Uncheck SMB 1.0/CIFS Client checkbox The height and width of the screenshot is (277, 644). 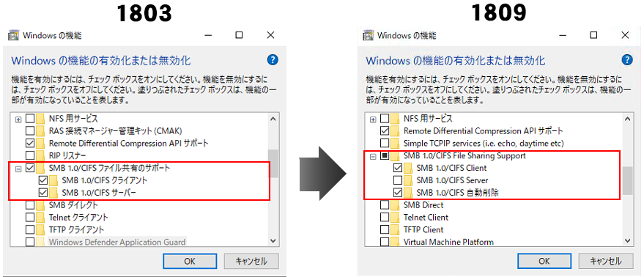[x=398, y=168]
